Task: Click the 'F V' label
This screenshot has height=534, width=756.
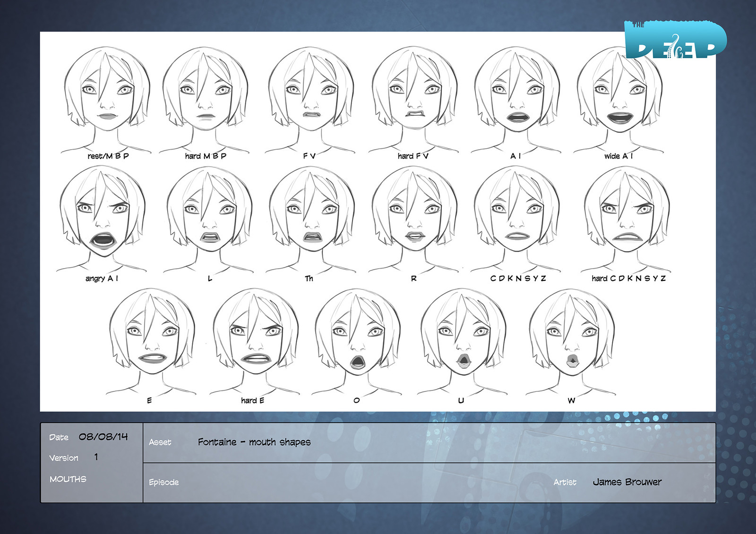Action: point(309,156)
